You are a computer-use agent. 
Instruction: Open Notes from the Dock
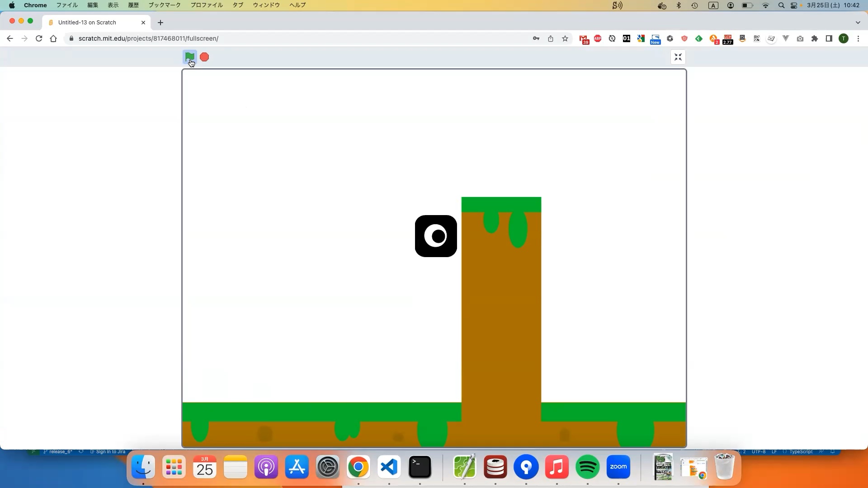click(236, 467)
